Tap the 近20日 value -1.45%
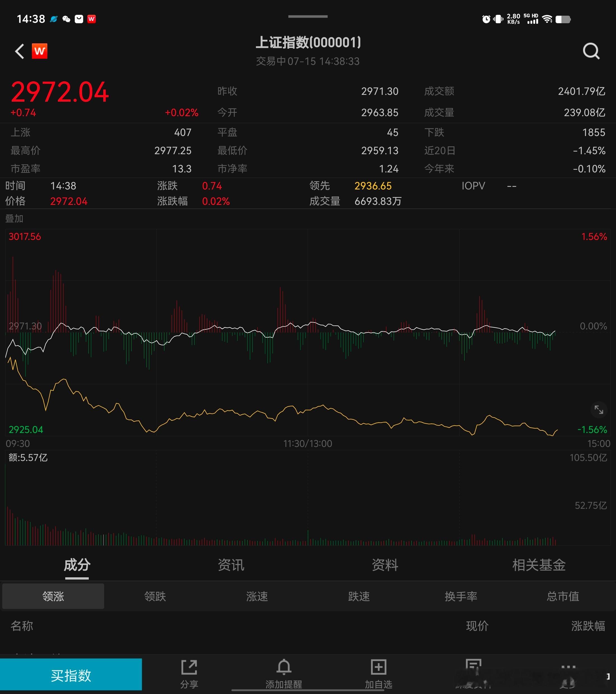The image size is (616, 694). point(589,151)
